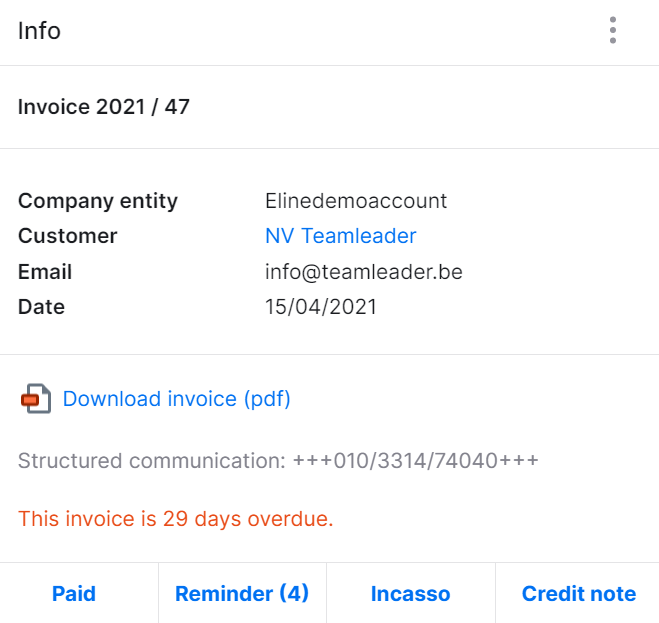
Task: Click the info@teamleader.be email address
Action: (x=364, y=272)
